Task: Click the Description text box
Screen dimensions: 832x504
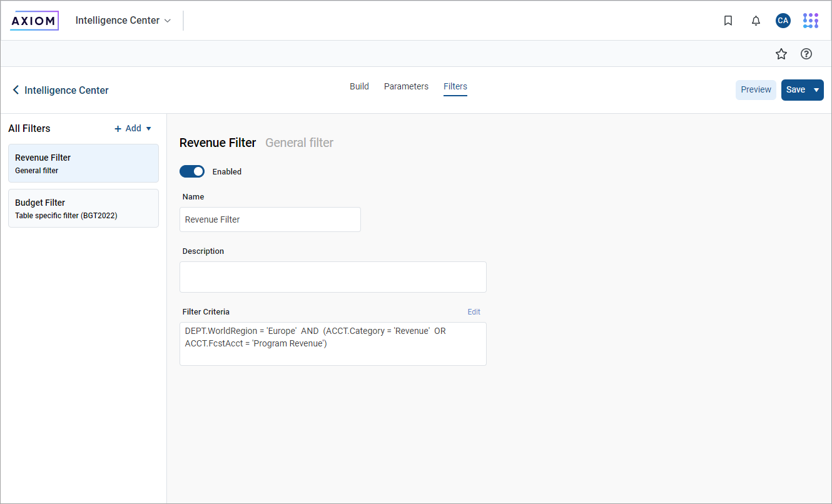Action: [x=333, y=277]
